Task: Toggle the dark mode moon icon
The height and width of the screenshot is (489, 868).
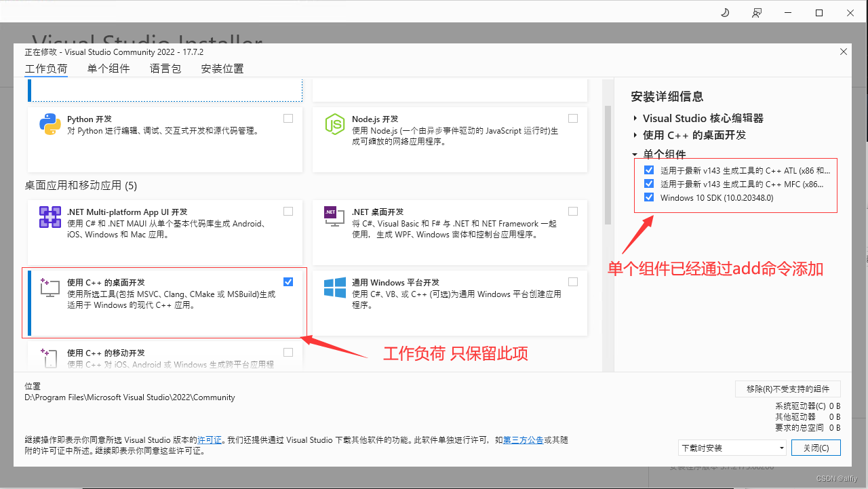Action: tap(725, 13)
